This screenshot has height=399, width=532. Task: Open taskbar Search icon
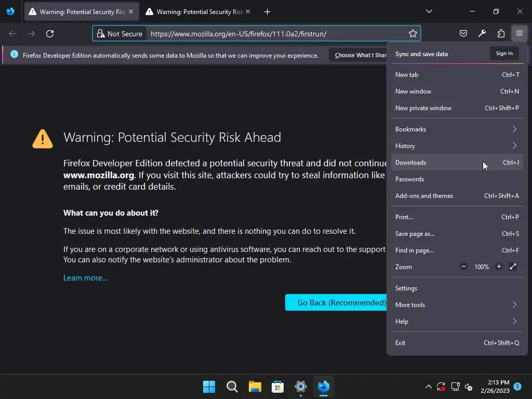coord(232,387)
